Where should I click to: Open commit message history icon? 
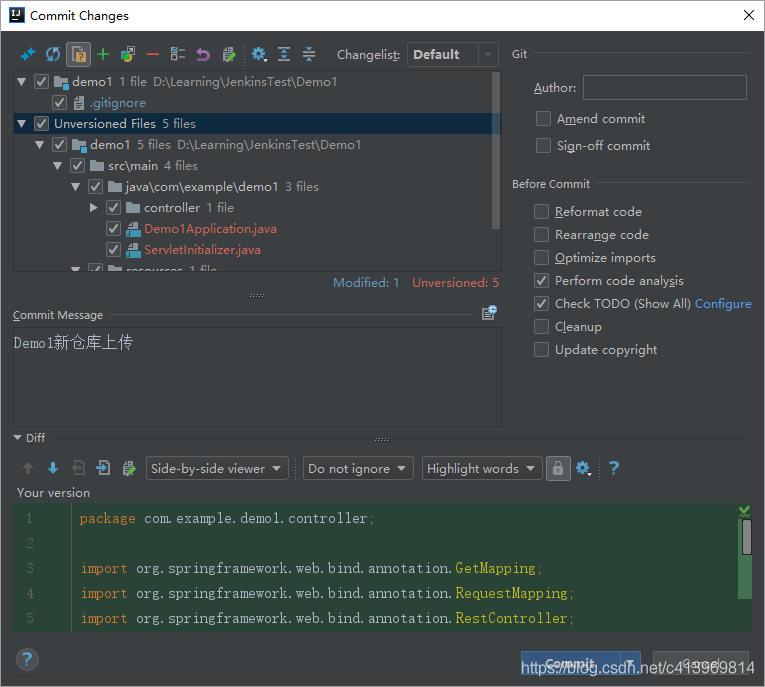(x=489, y=313)
